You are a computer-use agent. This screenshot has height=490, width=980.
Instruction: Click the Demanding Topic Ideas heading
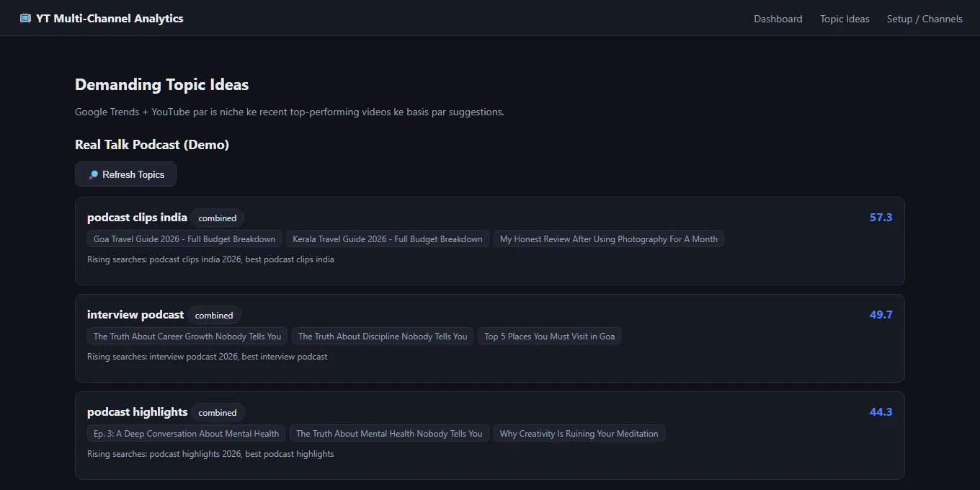[x=162, y=84]
